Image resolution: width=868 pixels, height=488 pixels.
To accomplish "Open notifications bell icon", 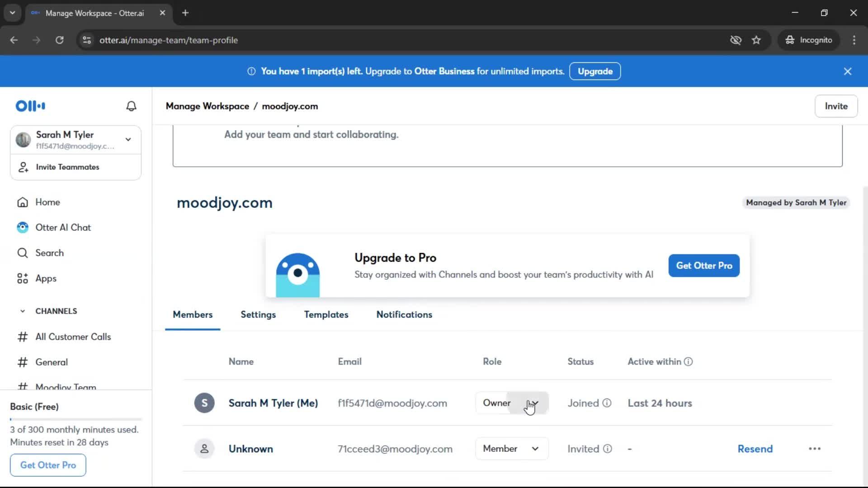I will pos(131,106).
